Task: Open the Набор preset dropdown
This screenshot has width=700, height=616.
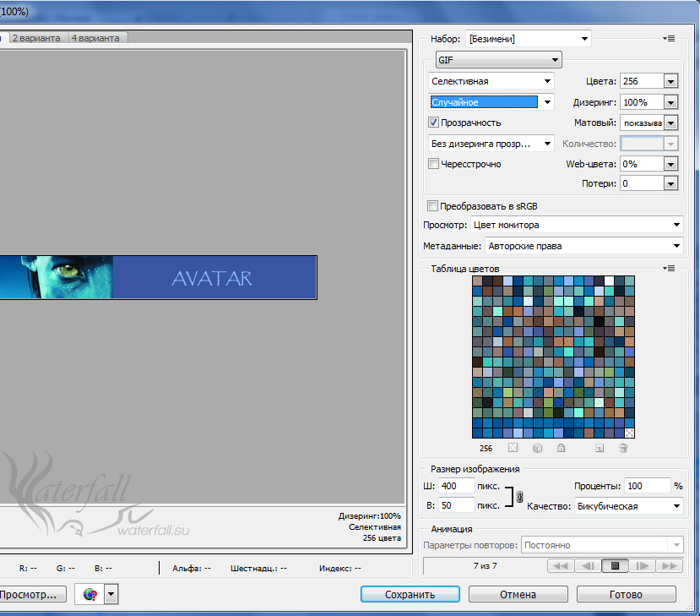Action: pyautogui.click(x=528, y=39)
